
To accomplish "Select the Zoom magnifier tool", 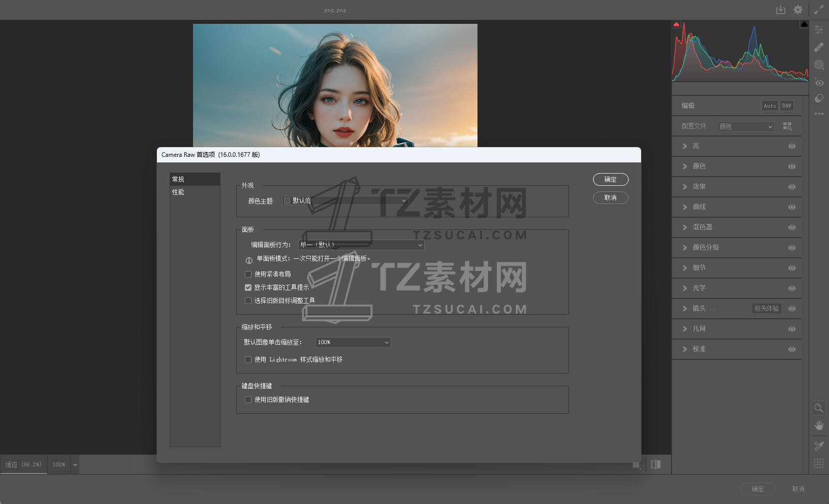I will click(819, 408).
